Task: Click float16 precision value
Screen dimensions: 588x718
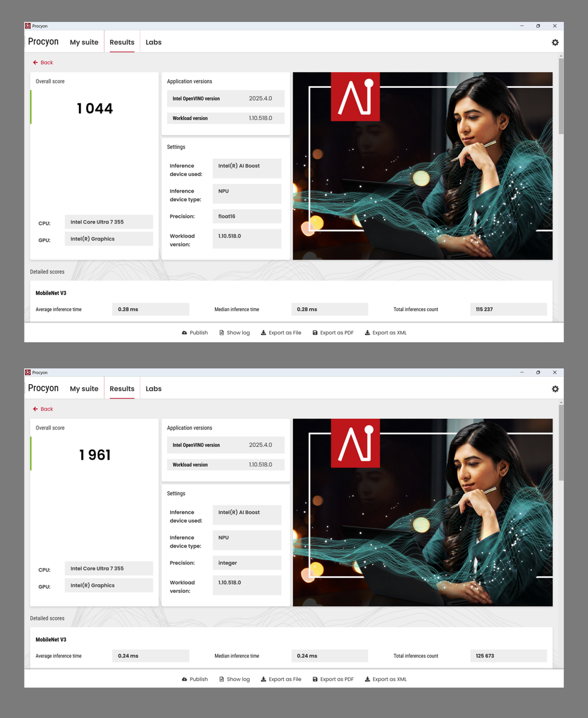Action: coord(247,217)
